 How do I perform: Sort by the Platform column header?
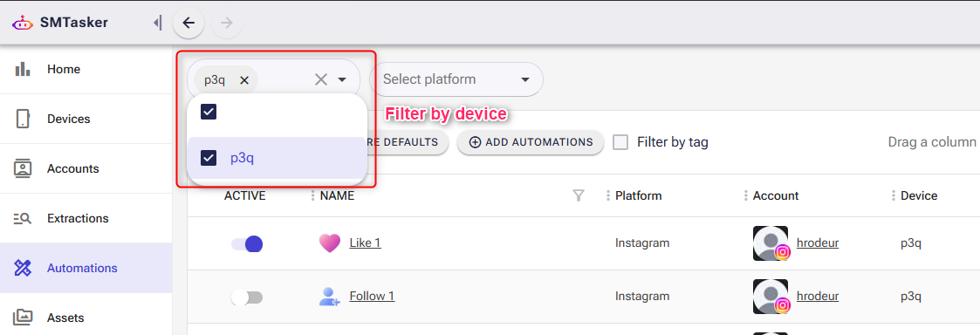pyautogui.click(x=638, y=195)
